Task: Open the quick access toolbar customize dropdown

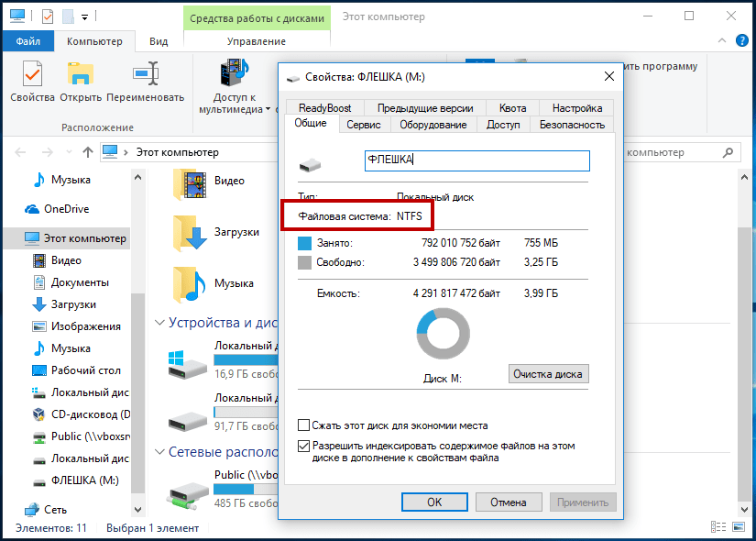Action: [84, 17]
